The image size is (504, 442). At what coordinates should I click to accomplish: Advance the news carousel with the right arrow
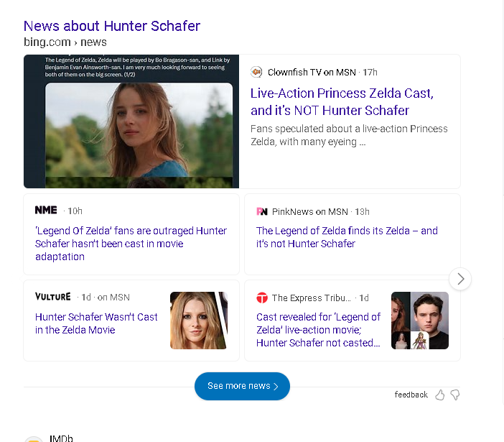[x=460, y=279]
